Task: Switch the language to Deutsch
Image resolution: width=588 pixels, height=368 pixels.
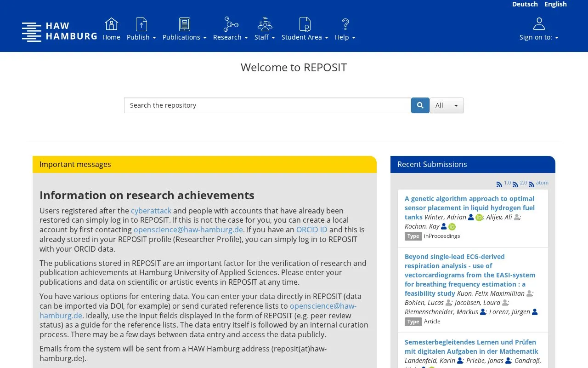Action: (x=525, y=4)
